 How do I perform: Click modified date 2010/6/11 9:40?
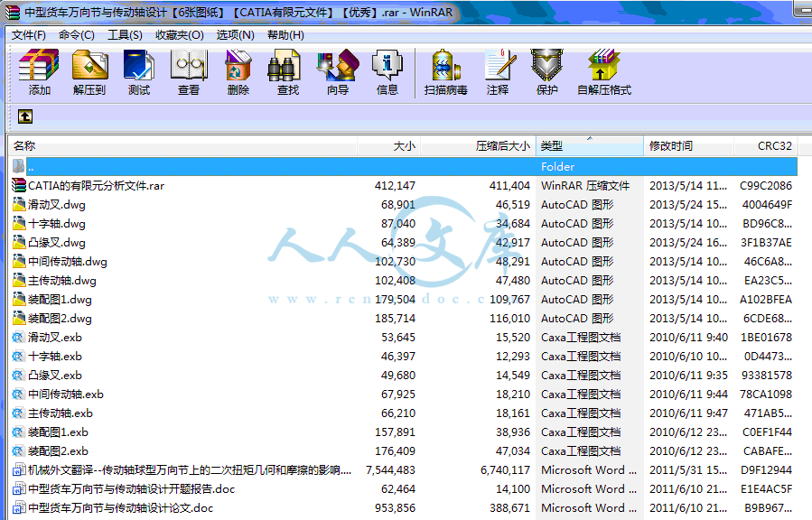[x=689, y=338]
